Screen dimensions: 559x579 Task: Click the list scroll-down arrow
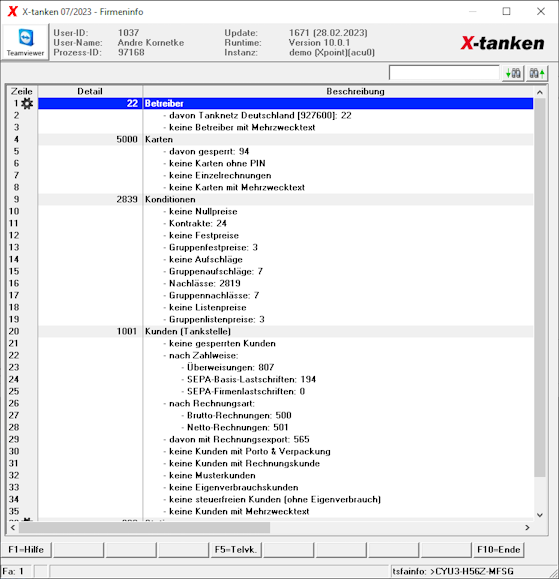(539, 515)
